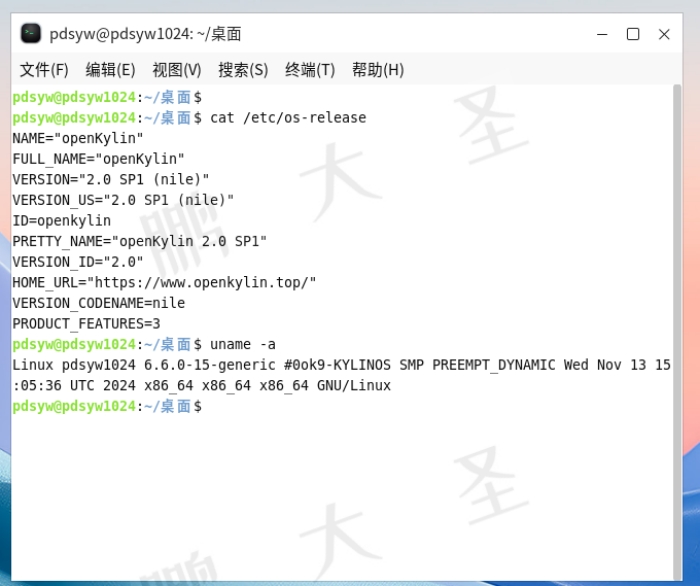Screen dimensions: 700x586
Task: Click the '#0ok9-KYLINOS' text
Action: coord(337,365)
